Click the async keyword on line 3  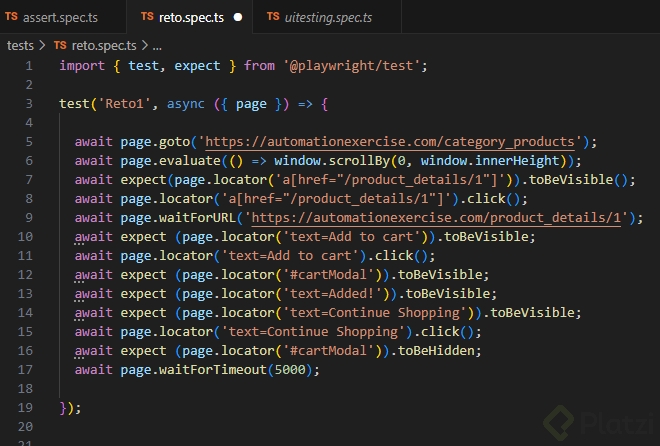pyautogui.click(x=186, y=104)
